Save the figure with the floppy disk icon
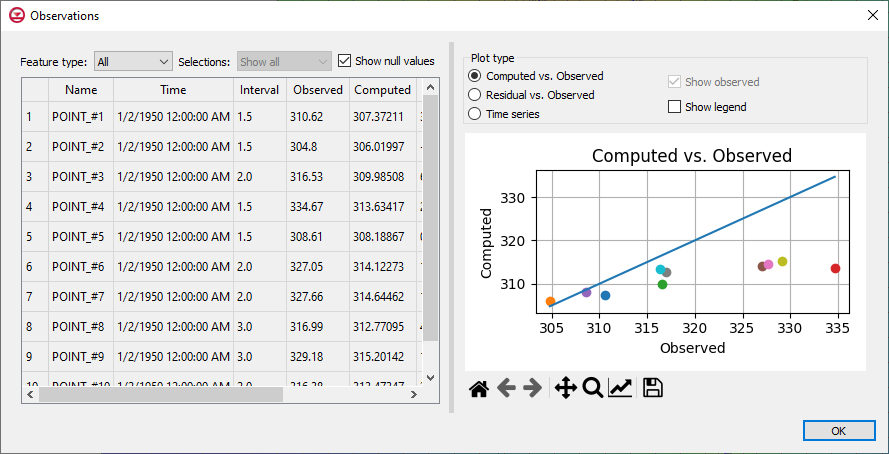This screenshot has height=454, width=889. pyautogui.click(x=653, y=389)
